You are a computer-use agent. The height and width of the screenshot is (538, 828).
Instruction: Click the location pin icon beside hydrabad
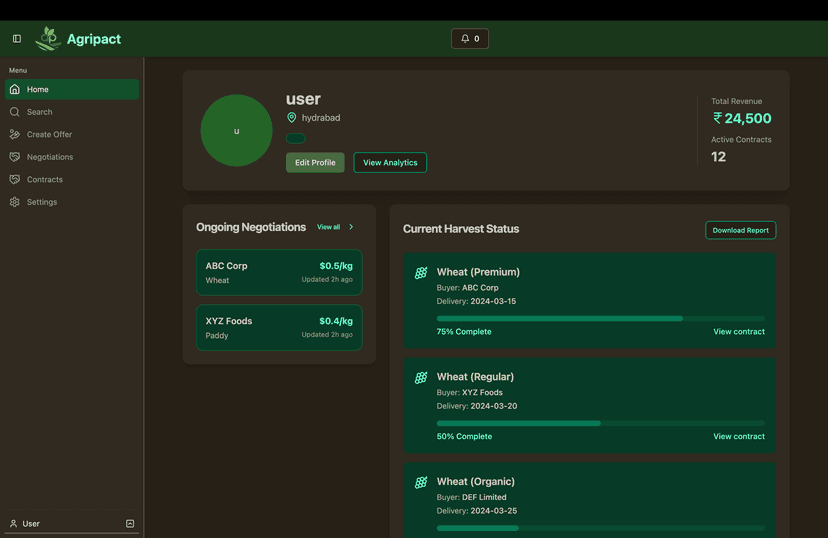(292, 118)
